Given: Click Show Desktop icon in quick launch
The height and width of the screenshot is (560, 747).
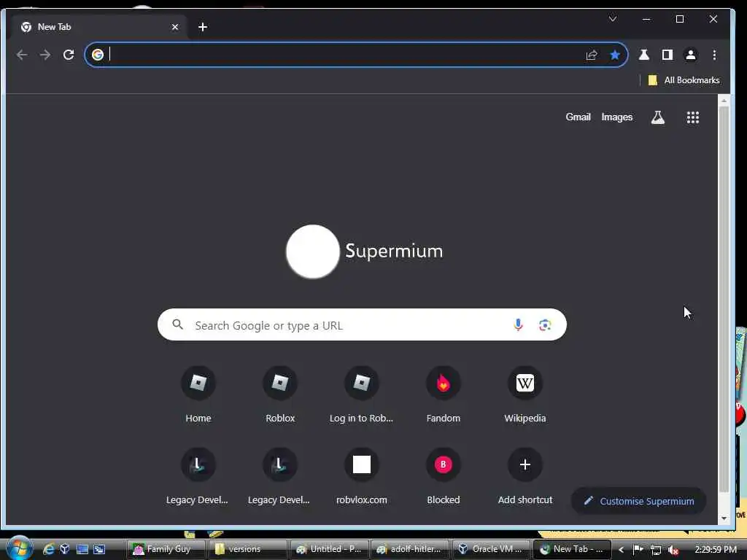Looking at the screenshot, I should click(82, 549).
